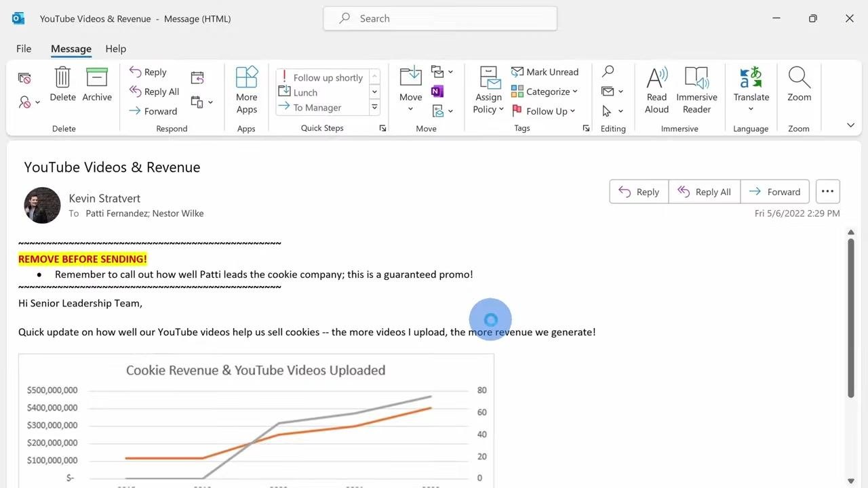Reply with a meeting request icon

pyautogui.click(x=197, y=78)
